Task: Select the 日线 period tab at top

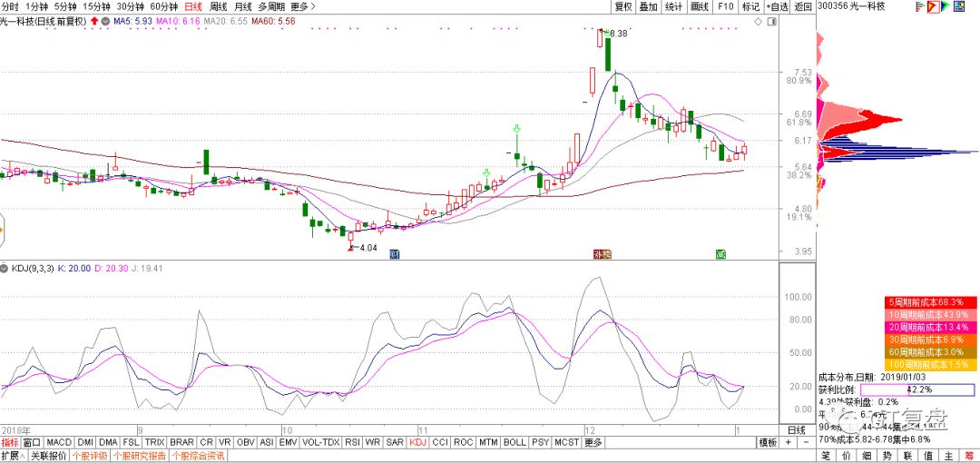Action: pyautogui.click(x=193, y=7)
